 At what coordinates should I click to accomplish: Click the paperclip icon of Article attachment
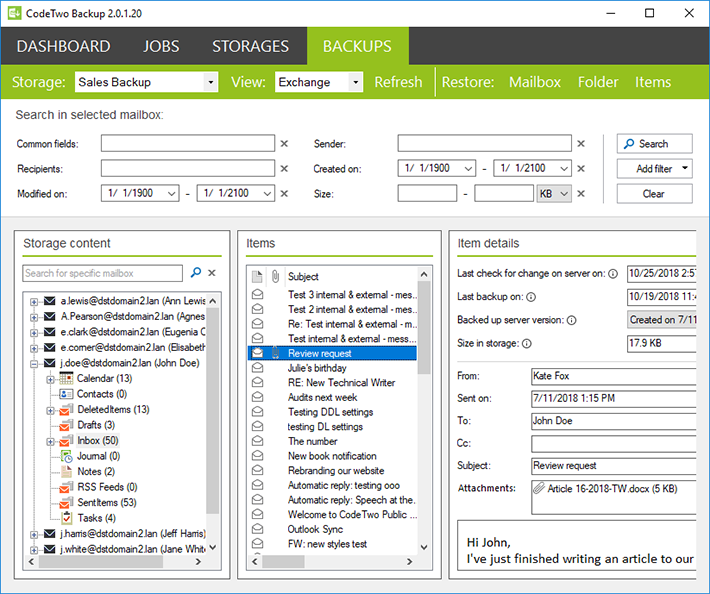[539, 488]
